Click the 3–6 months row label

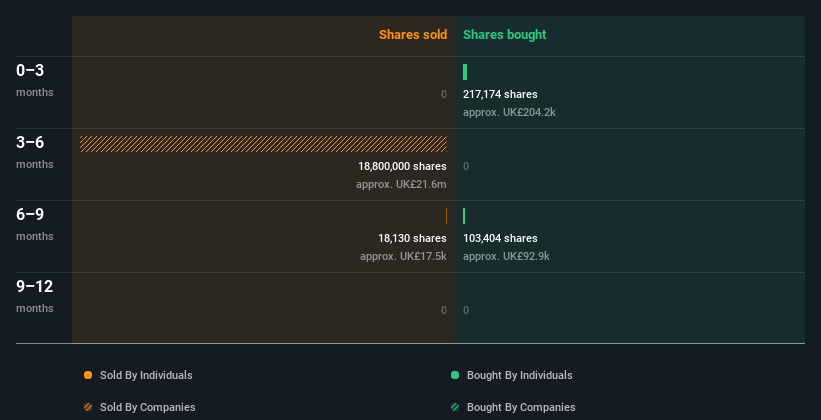tap(35, 152)
